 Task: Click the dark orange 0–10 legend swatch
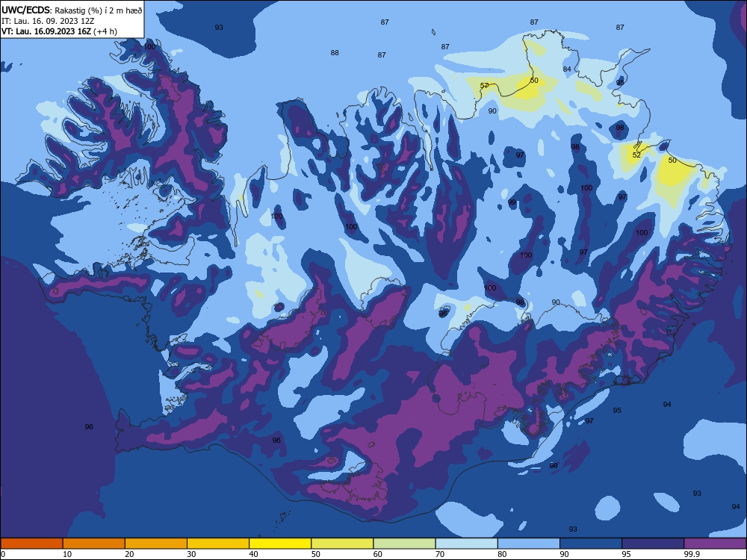click(x=31, y=544)
